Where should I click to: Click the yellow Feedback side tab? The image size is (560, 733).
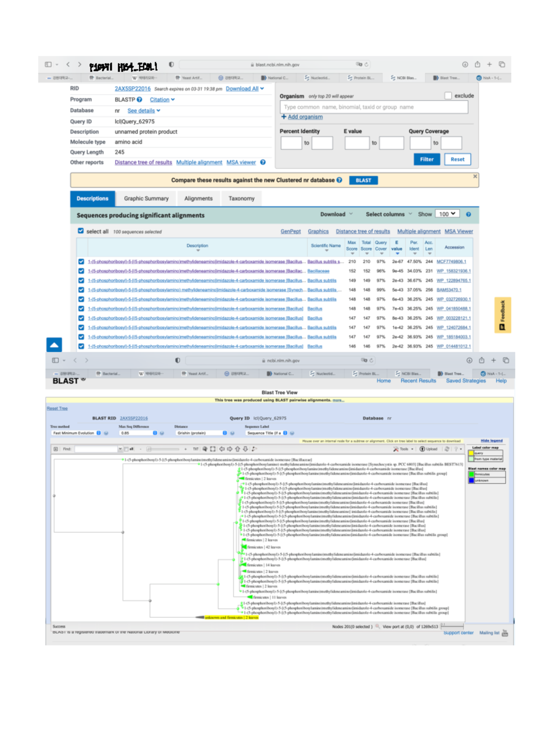coord(502,315)
